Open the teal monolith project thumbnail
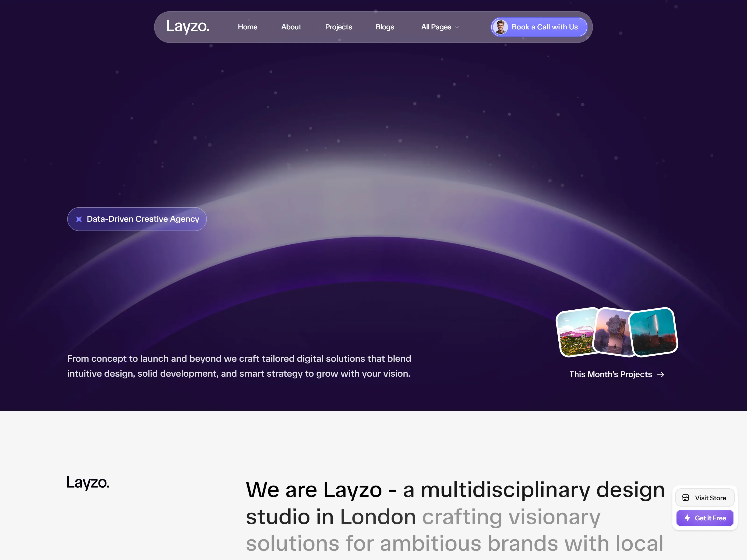Screen dimensions: 747x560 point(653,332)
